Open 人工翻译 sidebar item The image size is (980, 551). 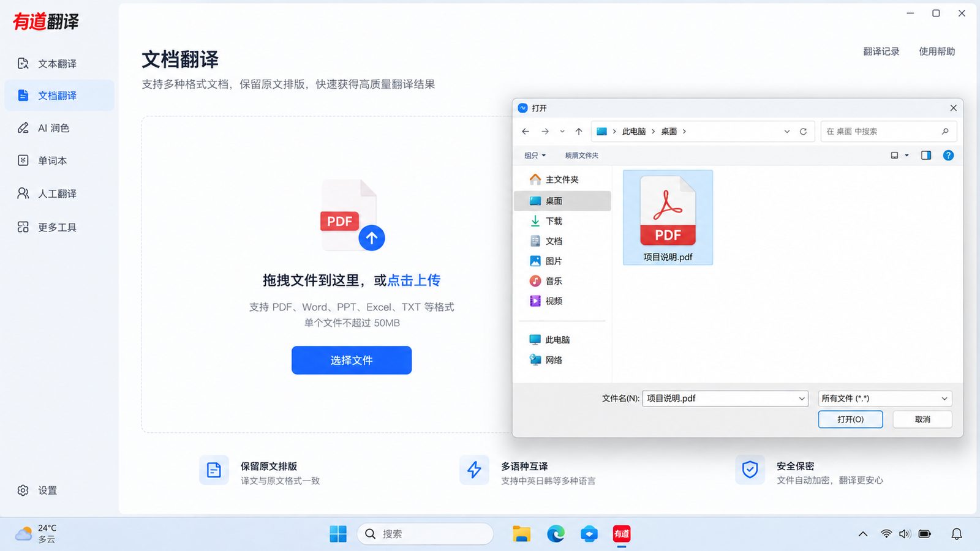coord(59,193)
